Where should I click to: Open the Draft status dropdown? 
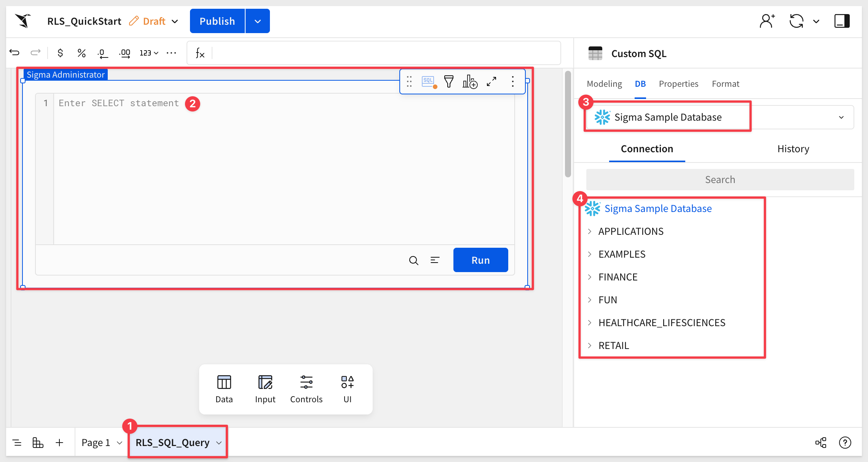click(x=154, y=21)
